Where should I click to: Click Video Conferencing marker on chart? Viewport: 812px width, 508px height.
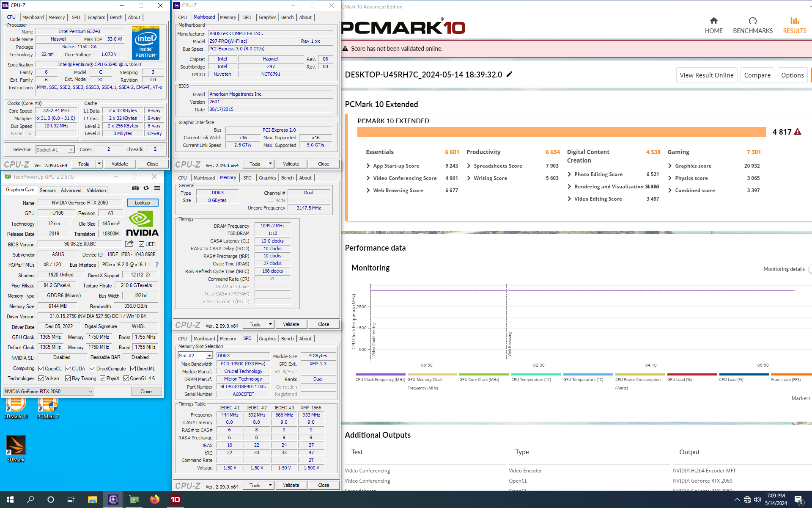pyautogui.click(x=373, y=340)
